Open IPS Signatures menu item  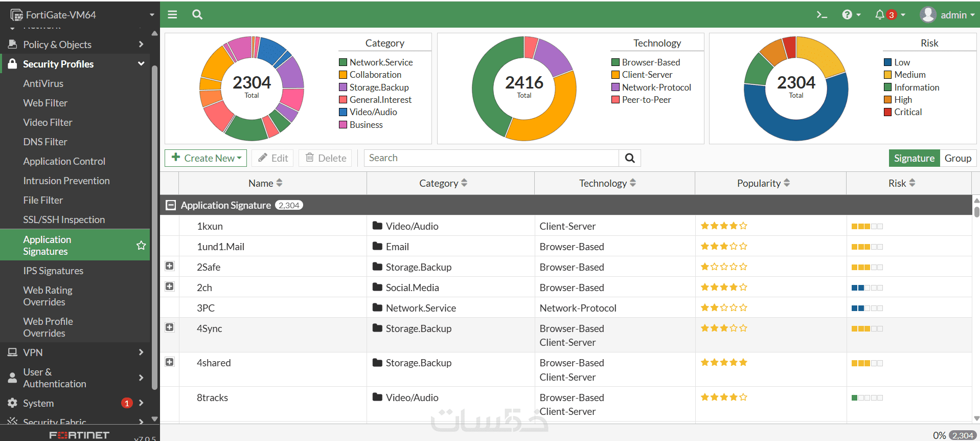click(53, 271)
